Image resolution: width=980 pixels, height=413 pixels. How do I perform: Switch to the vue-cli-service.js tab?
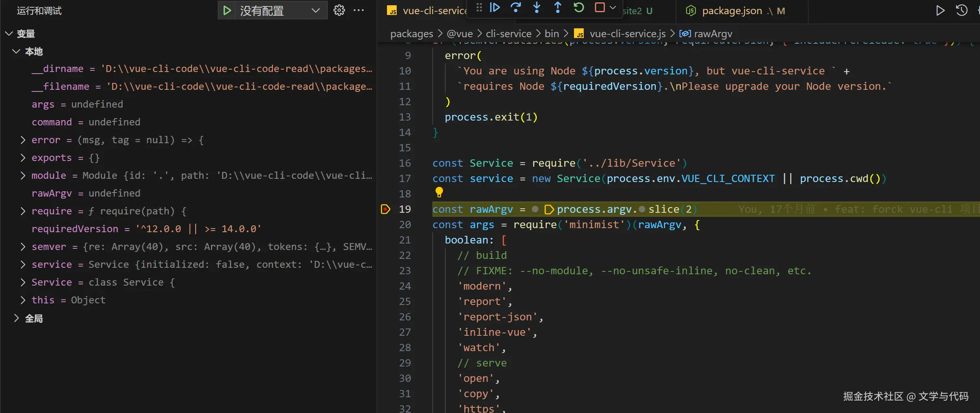point(429,11)
